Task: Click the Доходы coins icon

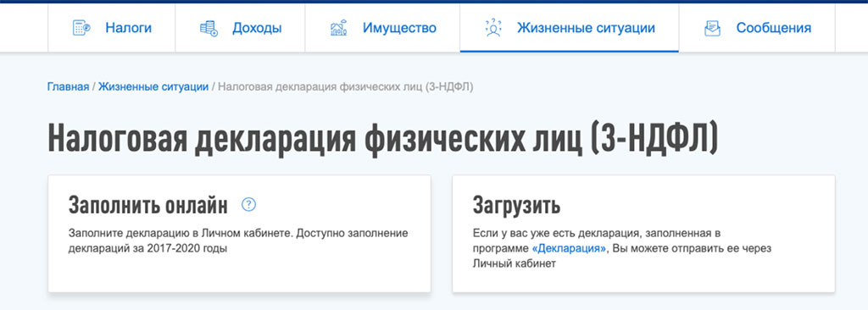Action: pos(209,28)
